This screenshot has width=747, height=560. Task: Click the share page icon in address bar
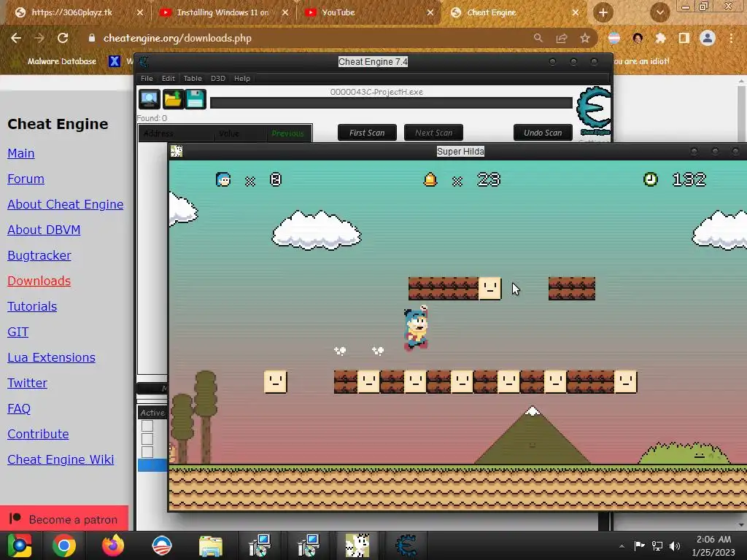click(x=562, y=38)
